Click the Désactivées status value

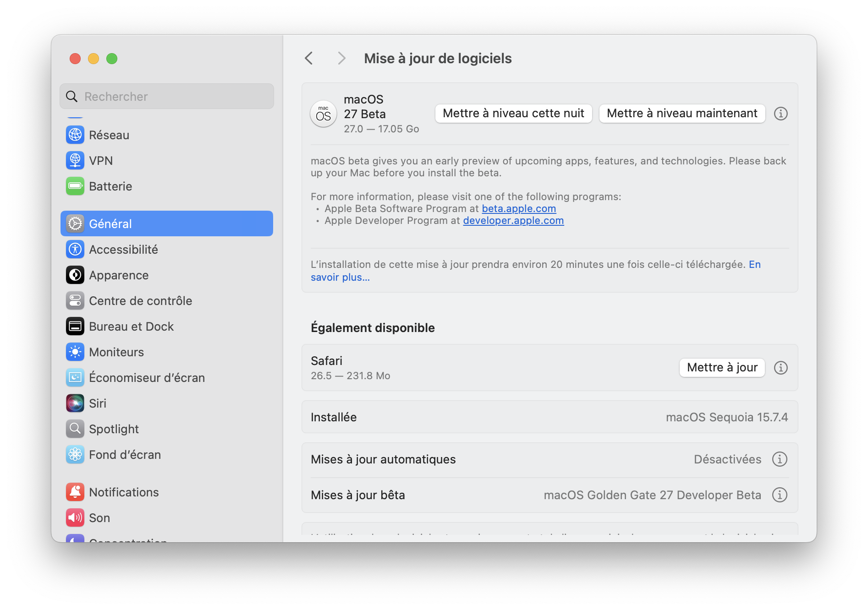click(x=728, y=459)
